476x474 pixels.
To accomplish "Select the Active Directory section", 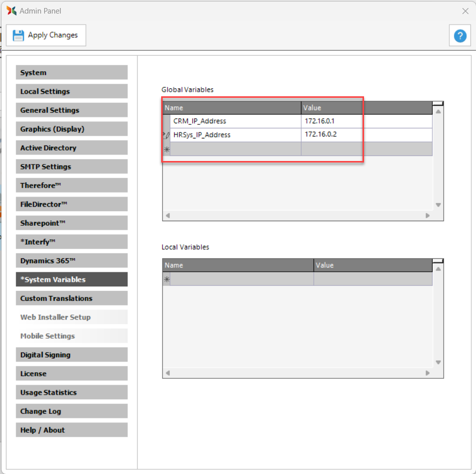I will 71,148.
